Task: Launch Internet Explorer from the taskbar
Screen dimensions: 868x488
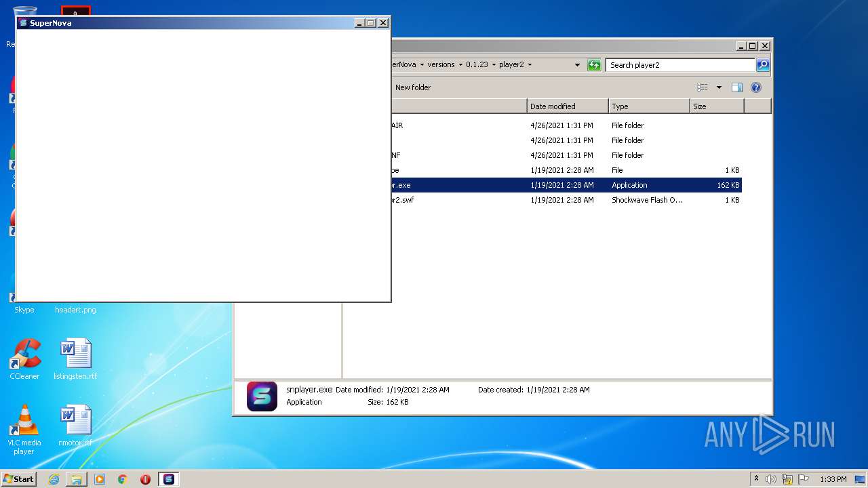Action: pyautogui.click(x=54, y=479)
